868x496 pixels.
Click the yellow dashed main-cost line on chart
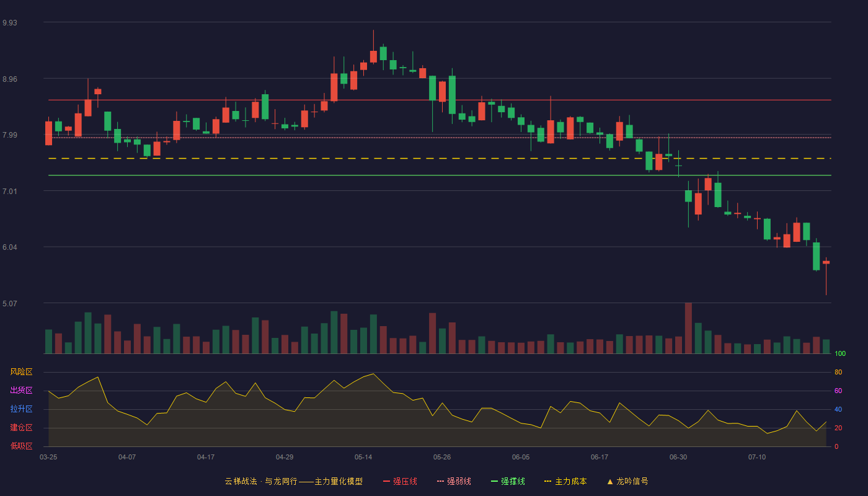coord(440,159)
